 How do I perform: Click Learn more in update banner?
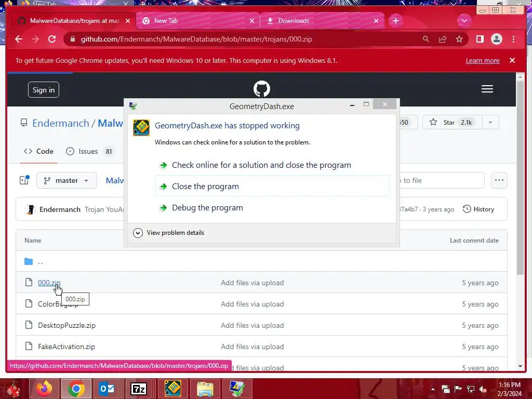(483, 60)
